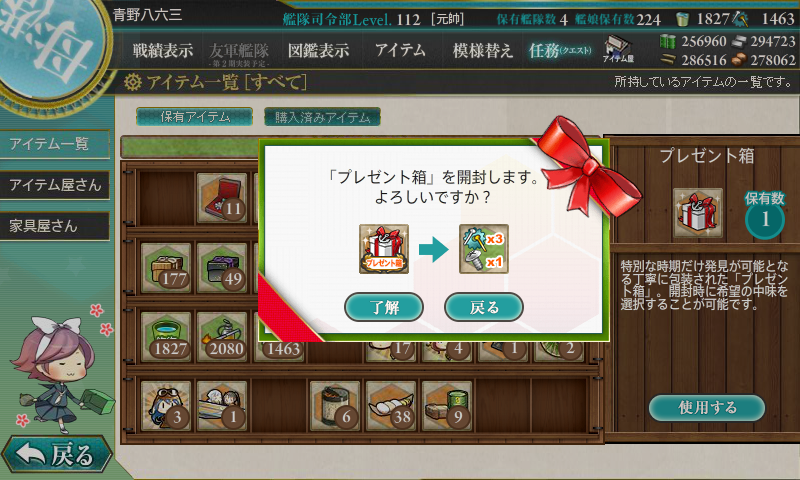Switch to the 保有アイテム tab
The width and height of the screenshot is (800, 480).
194,117
